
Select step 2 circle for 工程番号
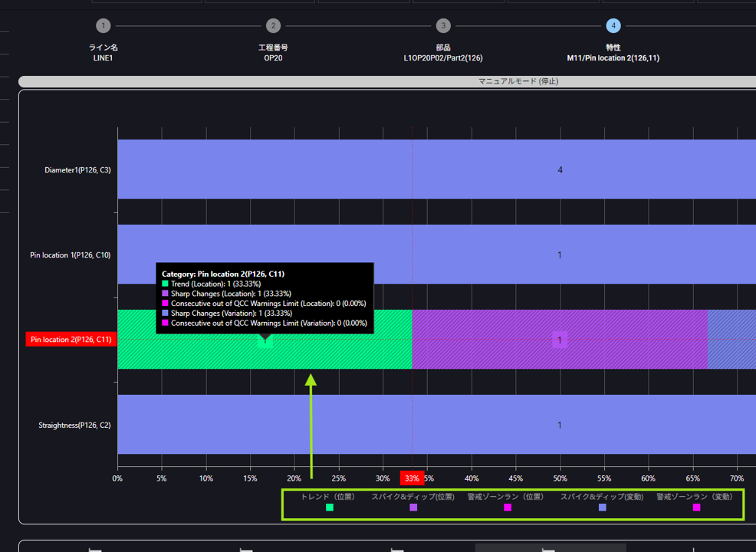tap(273, 26)
